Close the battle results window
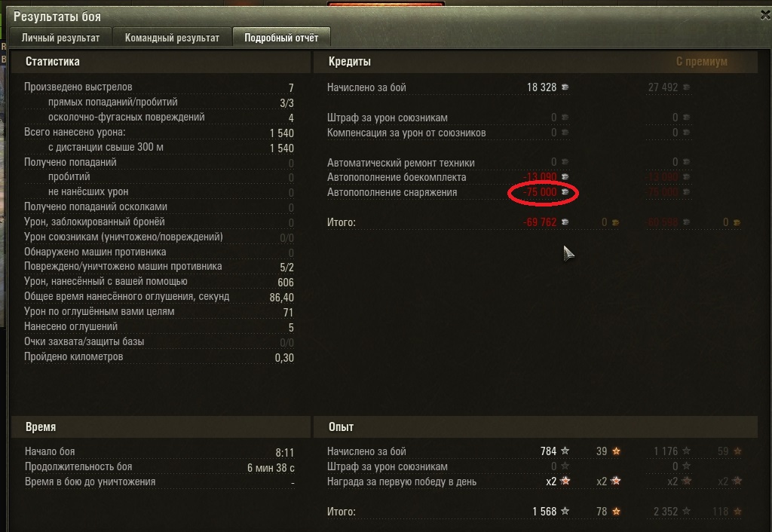The height and width of the screenshot is (532, 772). click(x=765, y=15)
